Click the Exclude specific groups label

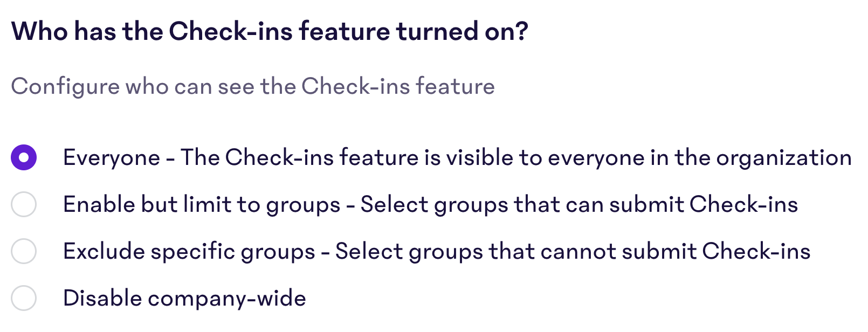coord(437,251)
